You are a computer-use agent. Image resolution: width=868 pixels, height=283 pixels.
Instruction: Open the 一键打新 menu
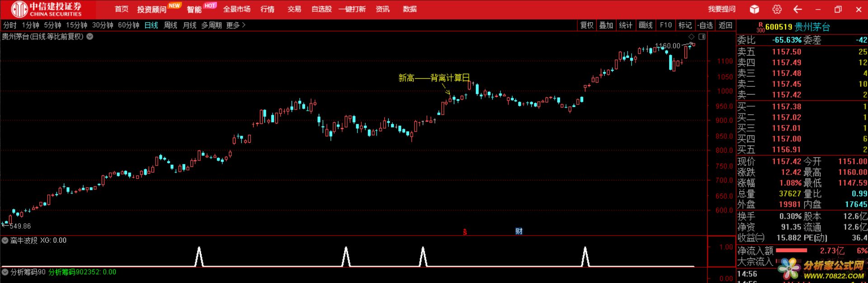coord(352,9)
